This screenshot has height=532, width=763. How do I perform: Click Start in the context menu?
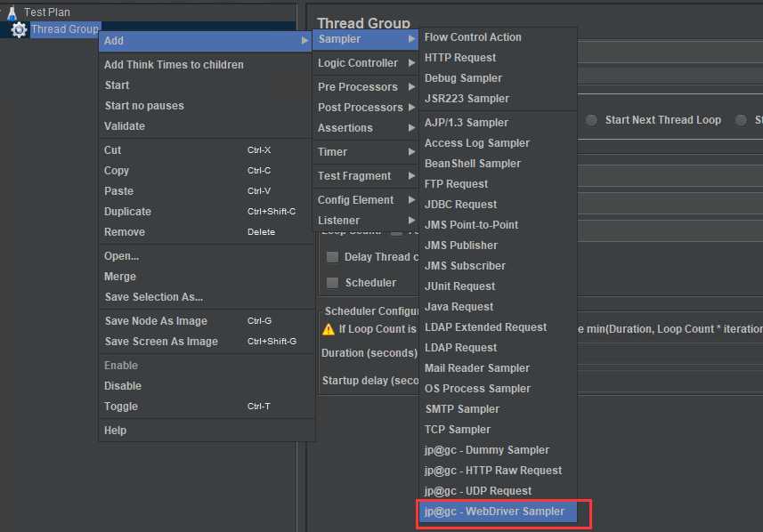coord(206,85)
